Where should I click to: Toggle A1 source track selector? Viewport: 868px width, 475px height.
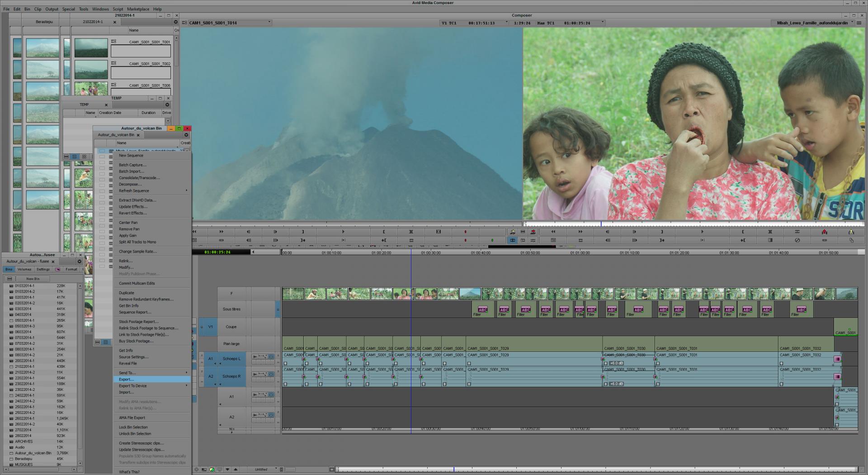click(x=210, y=359)
